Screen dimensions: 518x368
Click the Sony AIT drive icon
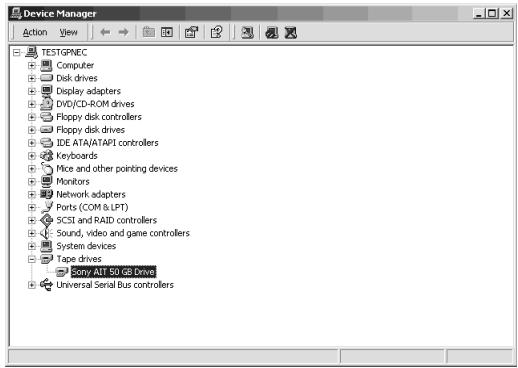62,272
